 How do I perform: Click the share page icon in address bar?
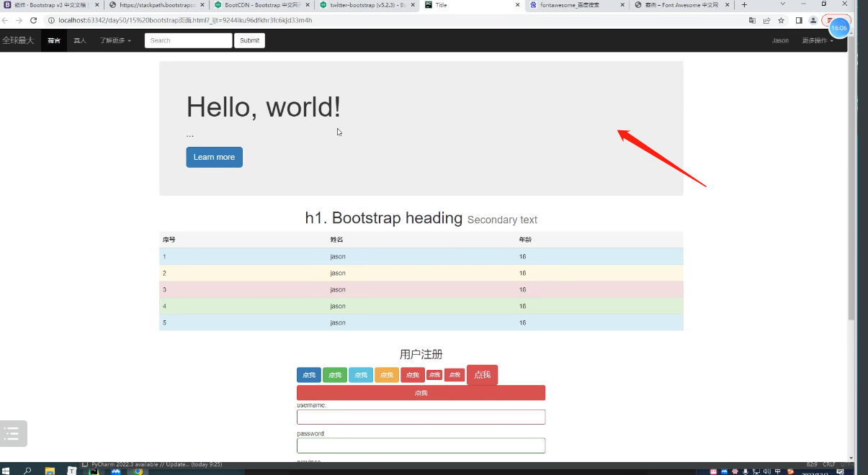point(766,20)
